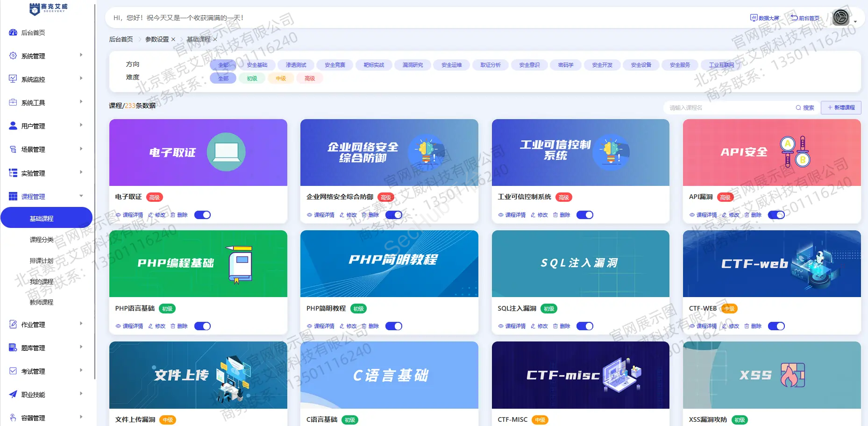Image resolution: width=868 pixels, height=426 pixels.
Task: Open 课程详情 for API漏洞 course
Action: pos(703,215)
